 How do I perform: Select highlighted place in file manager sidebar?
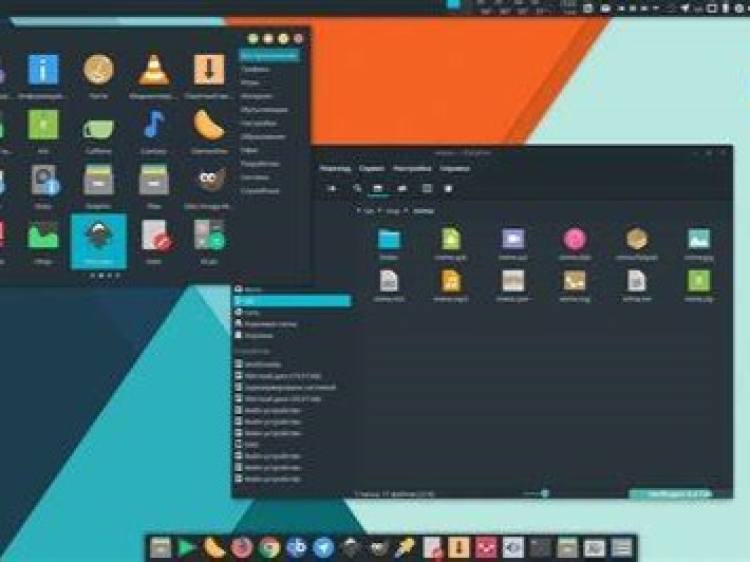click(x=291, y=301)
